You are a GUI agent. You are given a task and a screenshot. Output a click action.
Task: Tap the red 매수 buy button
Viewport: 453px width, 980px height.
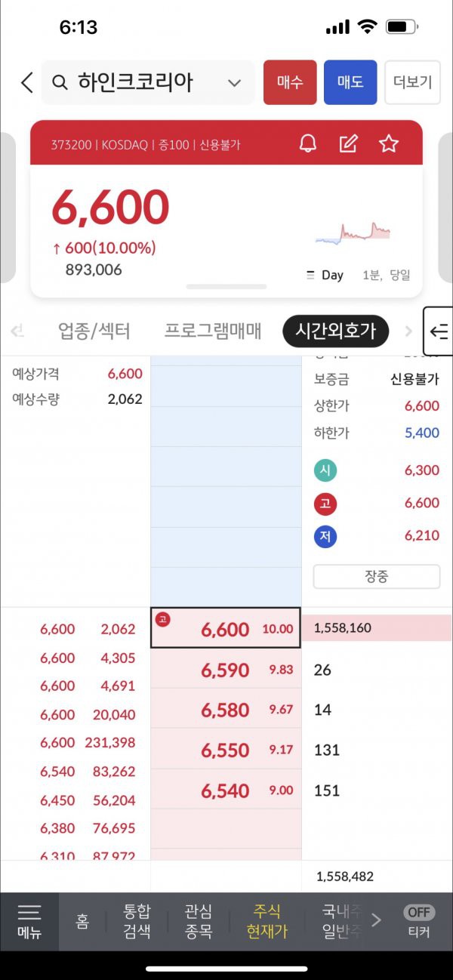(x=290, y=82)
